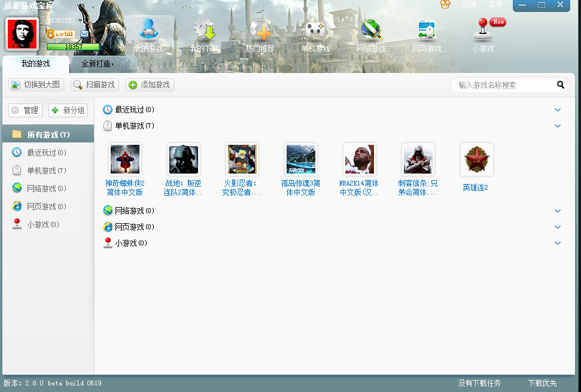Screen dimensions: 581x392
Task: Open 反馈 feedback link
Action: [x=469, y=4]
